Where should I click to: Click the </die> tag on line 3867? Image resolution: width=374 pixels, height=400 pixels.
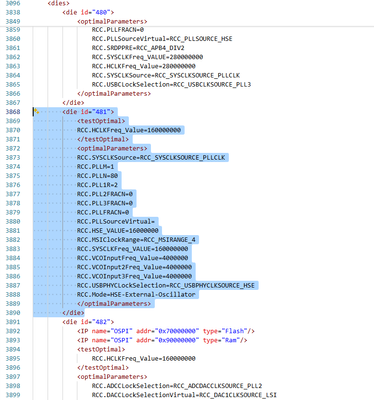click(73, 103)
